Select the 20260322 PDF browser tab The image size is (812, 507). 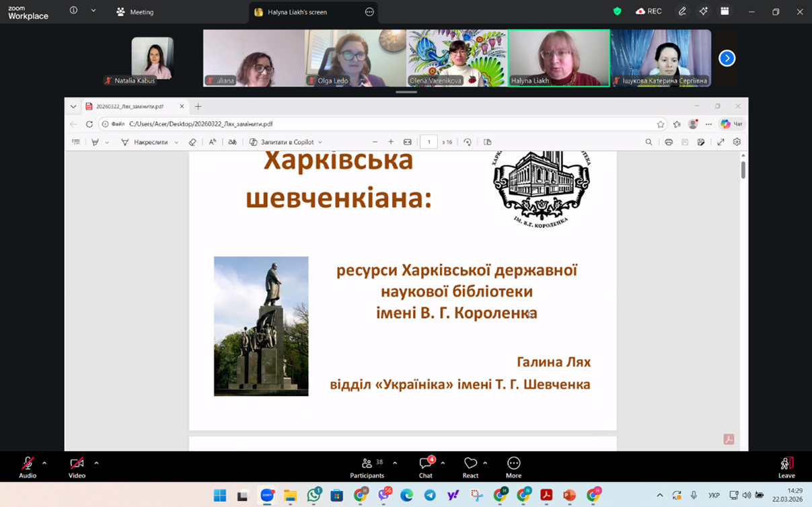(x=131, y=106)
